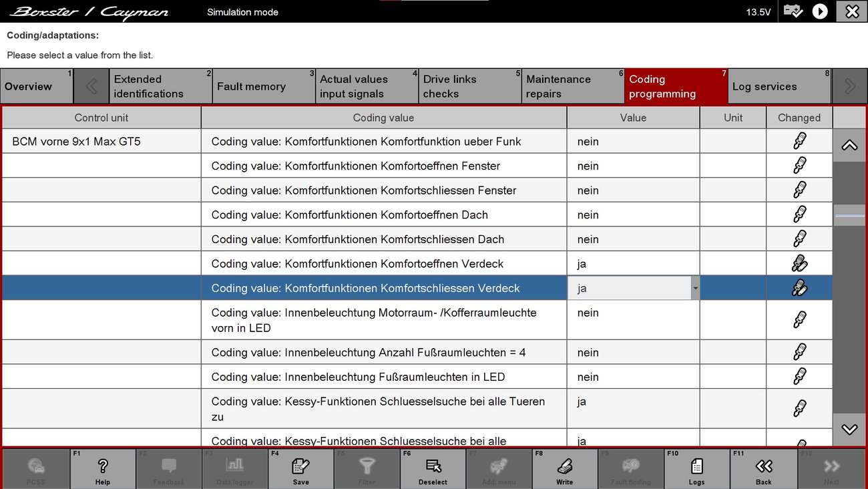Click changed icon for Komfortfunktion ueber Funk
Image resolution: width=868 pixels, height=489 pixels.
799,142
